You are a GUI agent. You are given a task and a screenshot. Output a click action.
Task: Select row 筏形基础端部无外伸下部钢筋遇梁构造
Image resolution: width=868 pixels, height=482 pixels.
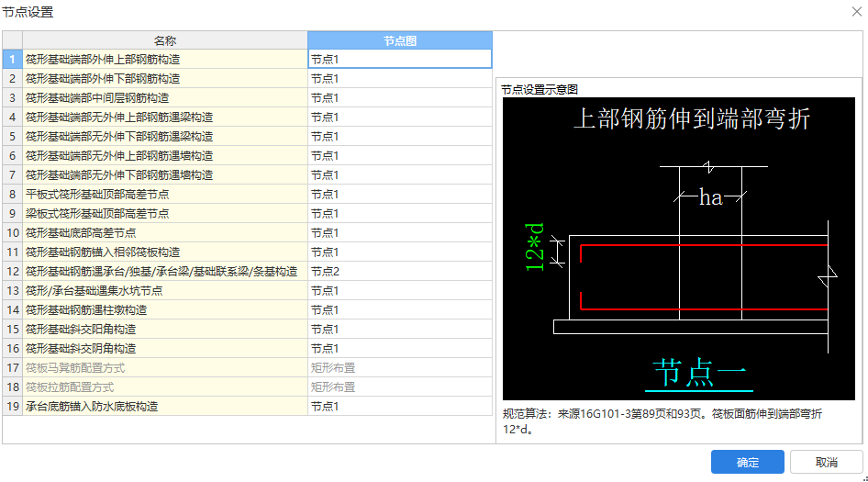165,136
